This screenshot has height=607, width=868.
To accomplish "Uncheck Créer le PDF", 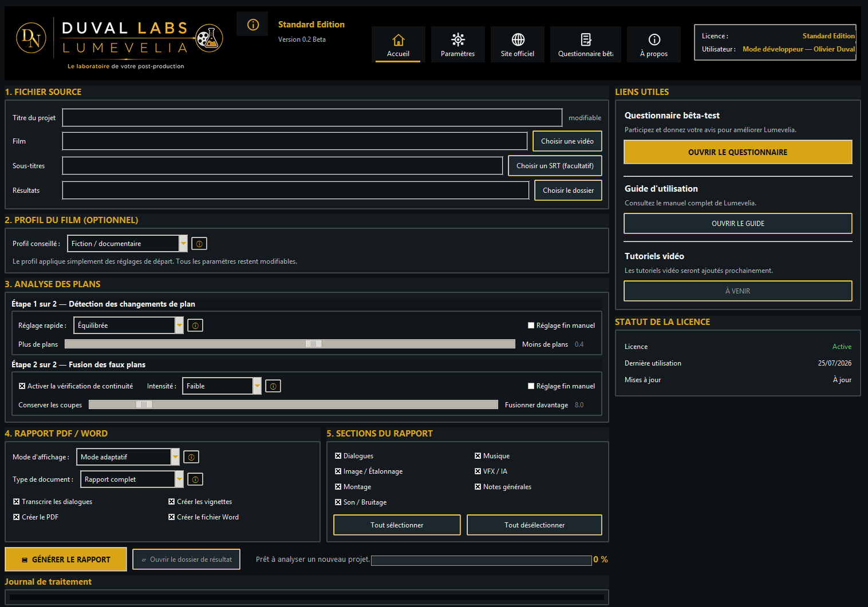I will (x=16, y=517).
